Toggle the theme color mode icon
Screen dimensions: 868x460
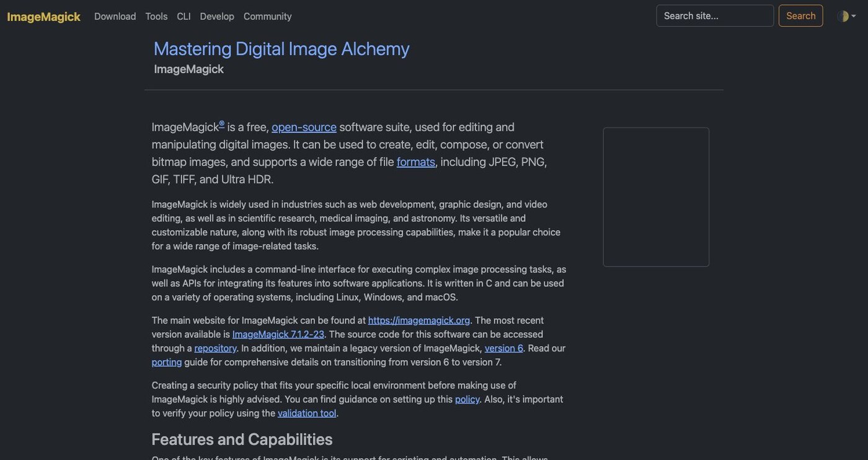pos(843,16)
